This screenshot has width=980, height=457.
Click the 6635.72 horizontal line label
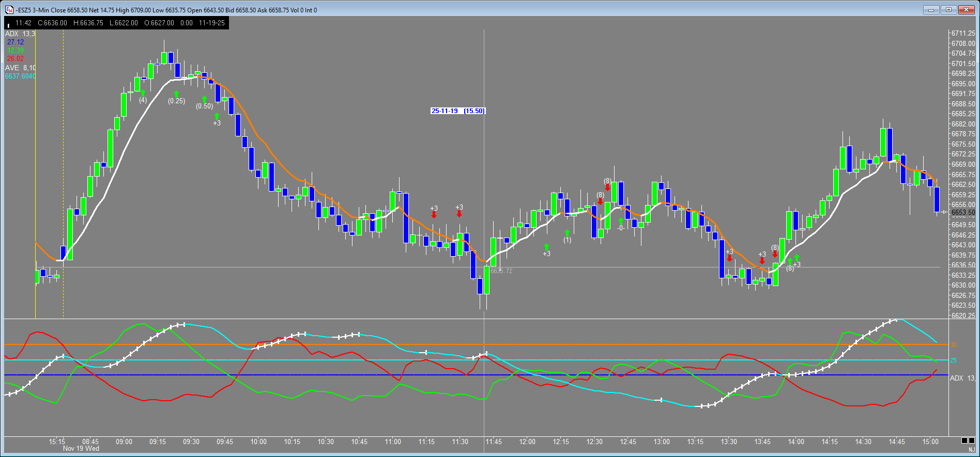tap(501, 271)
